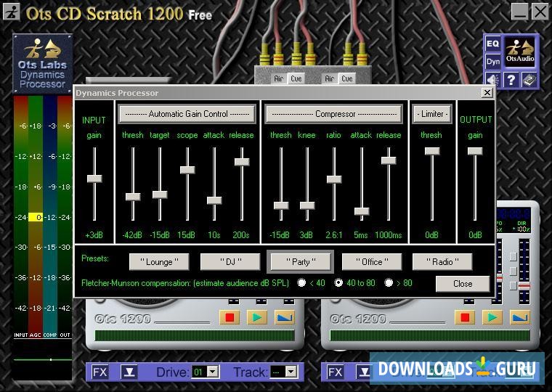Click the blue fade icon on right deck
The width and height of the screenshot is (552, 392).
coord(519,317)
